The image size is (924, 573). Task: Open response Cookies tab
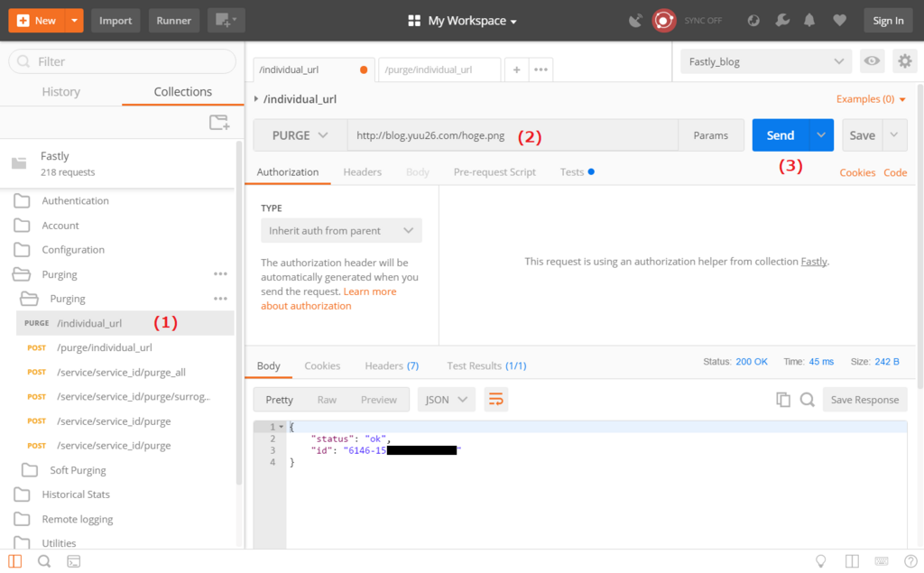322,366
